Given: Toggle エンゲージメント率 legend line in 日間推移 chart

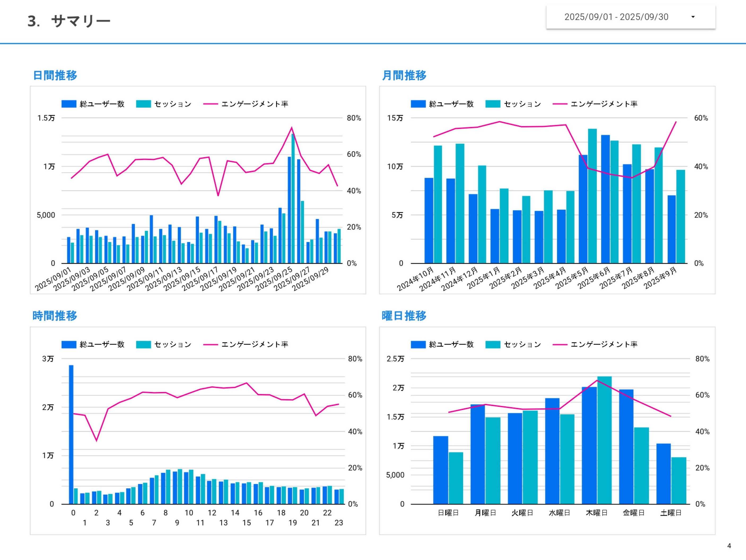Looking at the screenshot, I should click(211, 104).
